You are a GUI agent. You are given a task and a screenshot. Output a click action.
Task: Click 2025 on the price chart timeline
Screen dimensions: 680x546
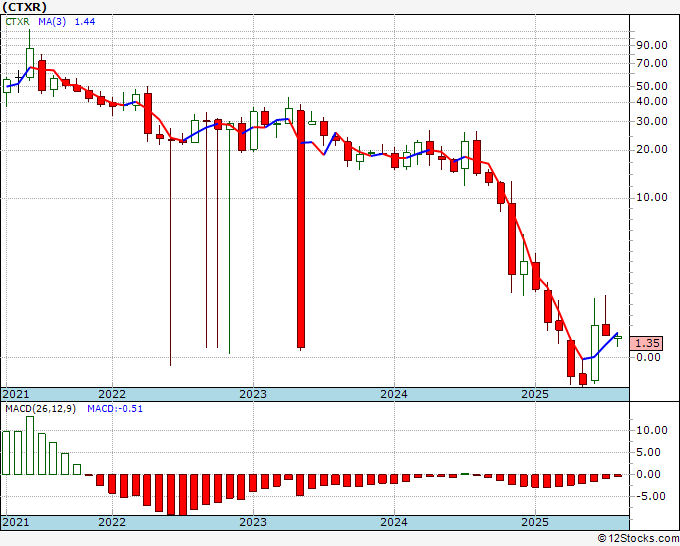click(535, 394)
